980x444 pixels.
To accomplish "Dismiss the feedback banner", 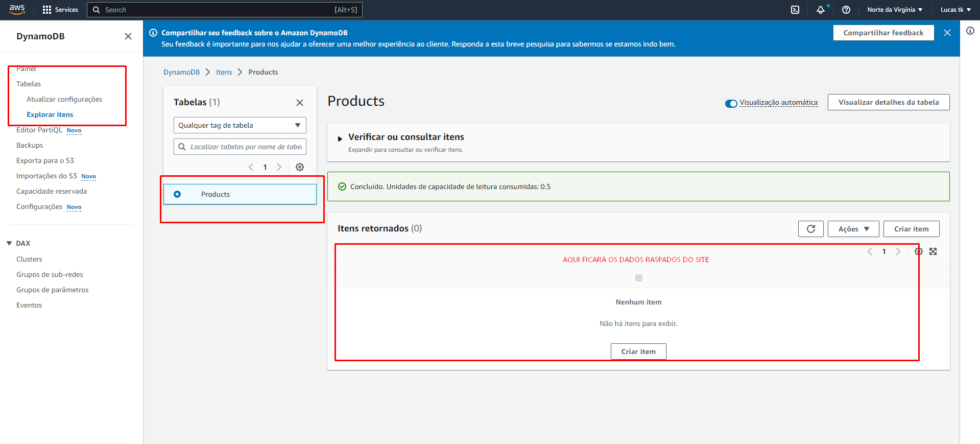I will coord(947,33).
